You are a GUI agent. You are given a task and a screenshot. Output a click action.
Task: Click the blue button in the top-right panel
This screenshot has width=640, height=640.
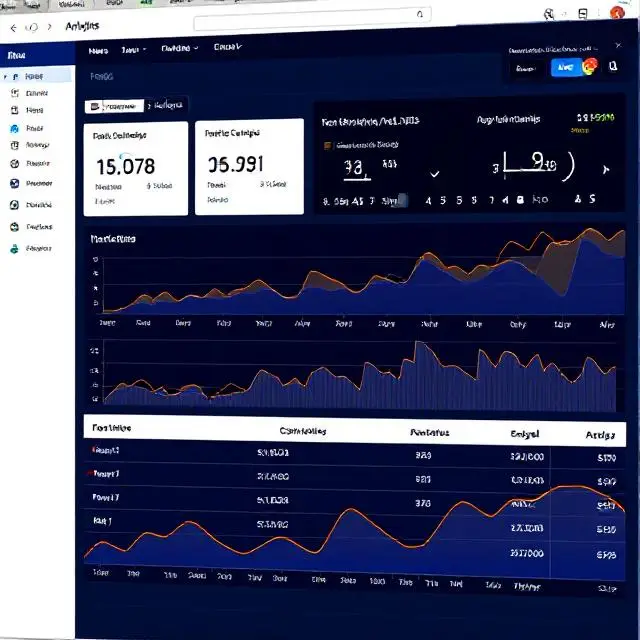click(563, 67)
